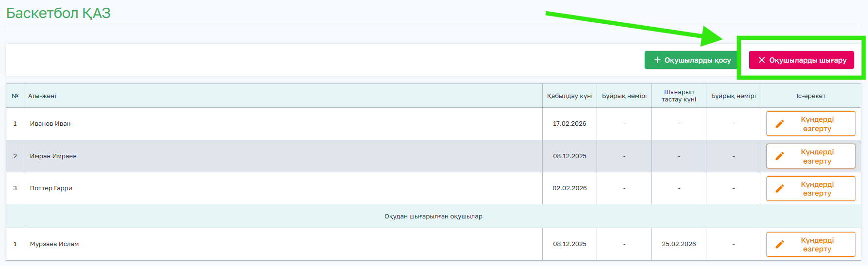The height and width of the screenshot is (266, 868).
Task: Click the Қабылдау күні column header
Action: click(x=569, y=96)
